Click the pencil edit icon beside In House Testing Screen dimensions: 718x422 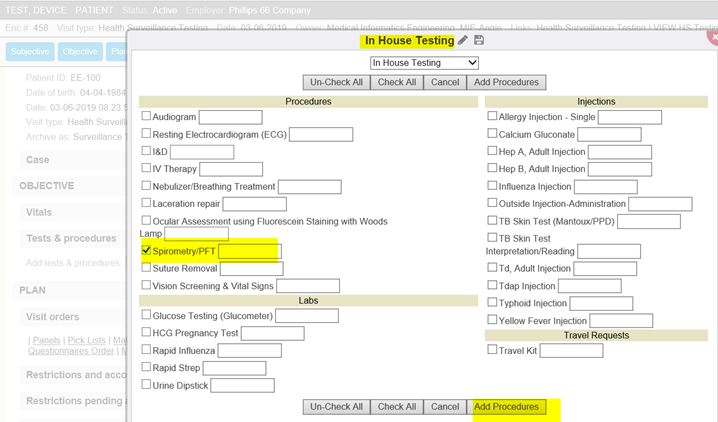point(462,41)
